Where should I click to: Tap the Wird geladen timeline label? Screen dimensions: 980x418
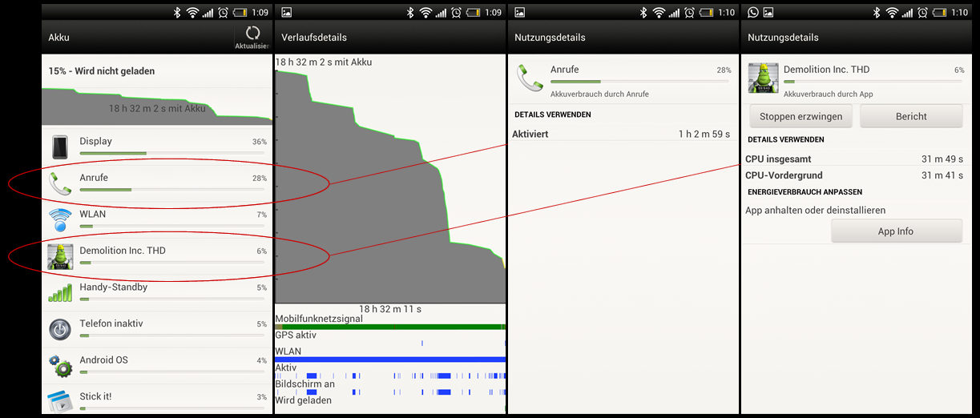click(303, 400)
